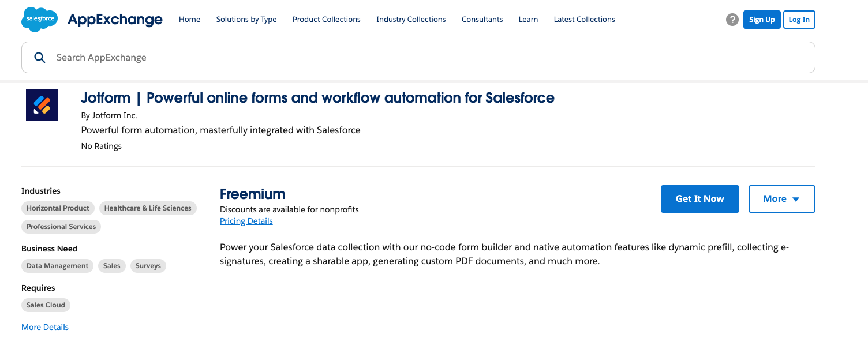Click the Business Need heading
868x353 pixels.
tap(50, 249)
